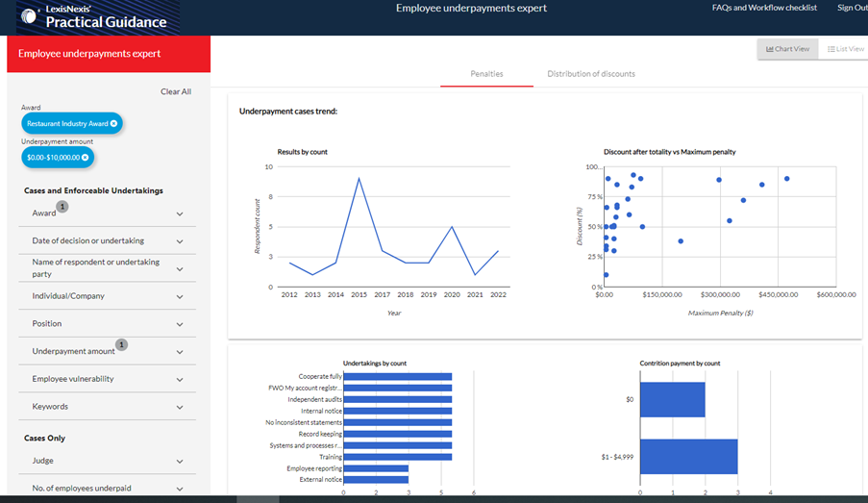The width and height of the screenshot is (868, 503).
Task: Expand the Award filter chevron
Action: [x=180, y=214]
